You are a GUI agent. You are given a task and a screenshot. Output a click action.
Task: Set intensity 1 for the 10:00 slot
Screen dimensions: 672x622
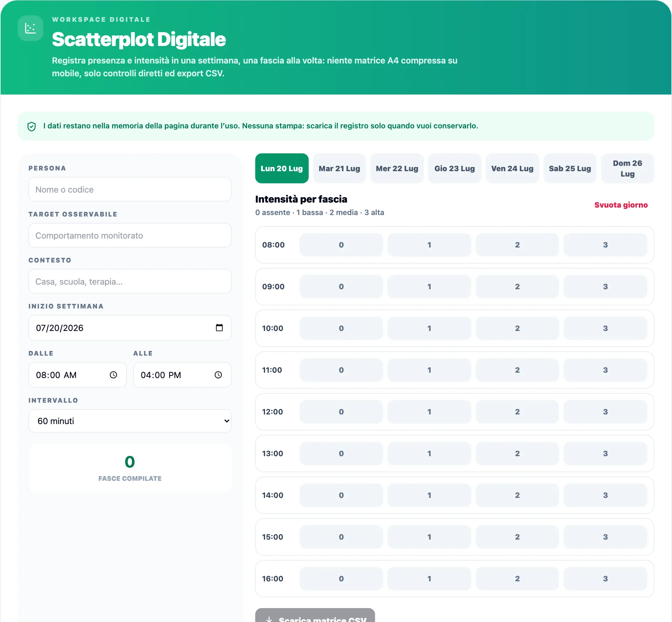(x=429, y=328)
